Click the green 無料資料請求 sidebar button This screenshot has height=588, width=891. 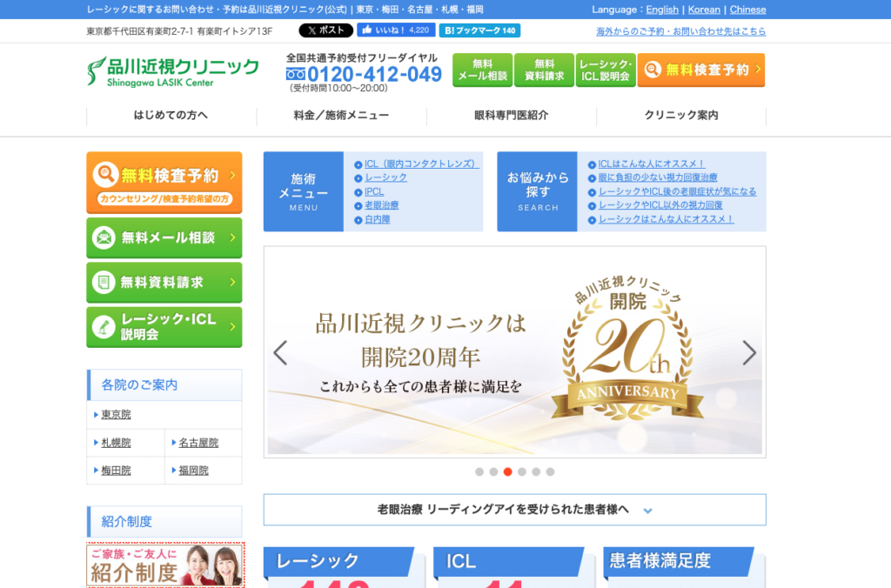point(164,283)
